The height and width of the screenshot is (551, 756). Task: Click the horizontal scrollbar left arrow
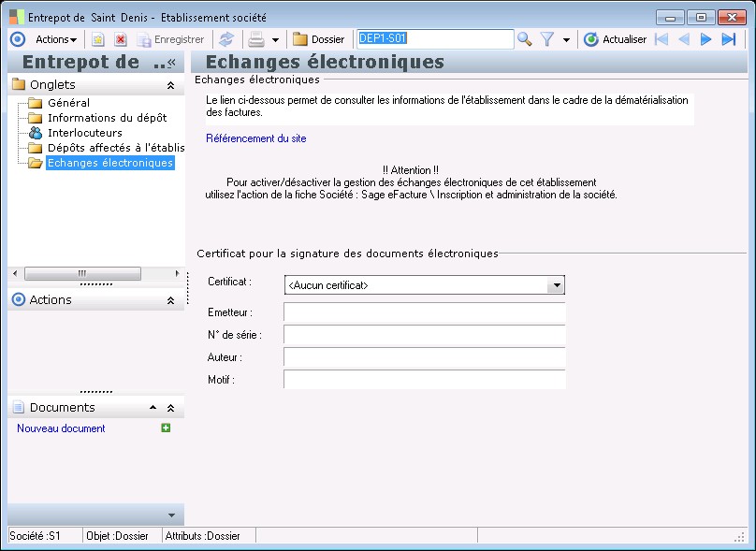15,273
